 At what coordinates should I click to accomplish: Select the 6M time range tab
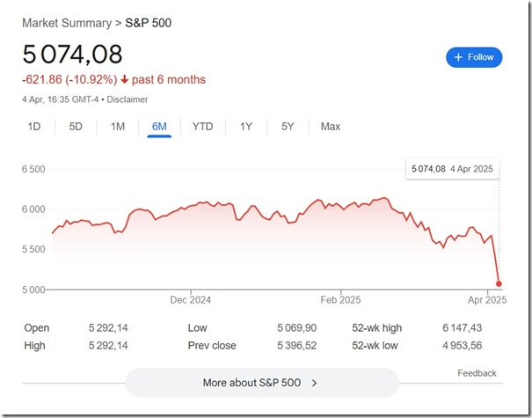[159, 127]
